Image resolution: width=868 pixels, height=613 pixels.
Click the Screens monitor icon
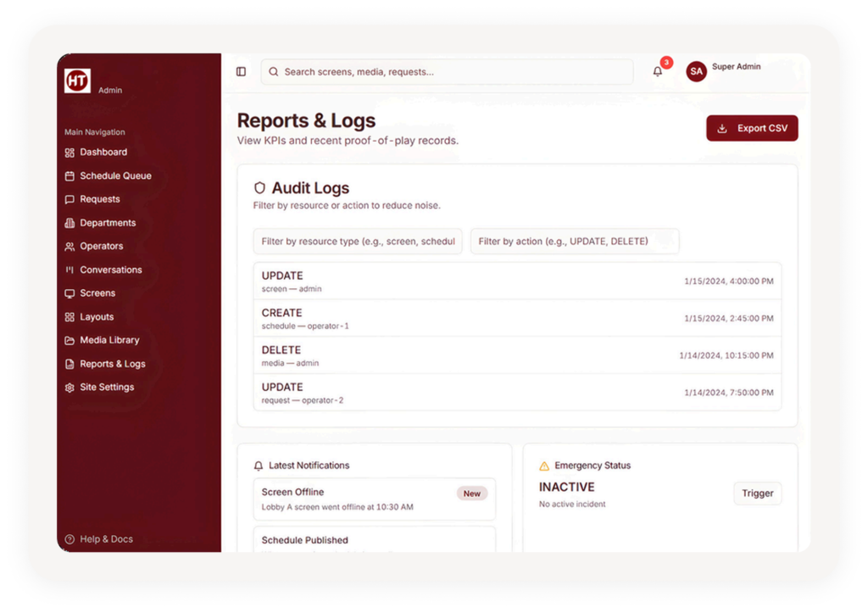coord(70,293)
